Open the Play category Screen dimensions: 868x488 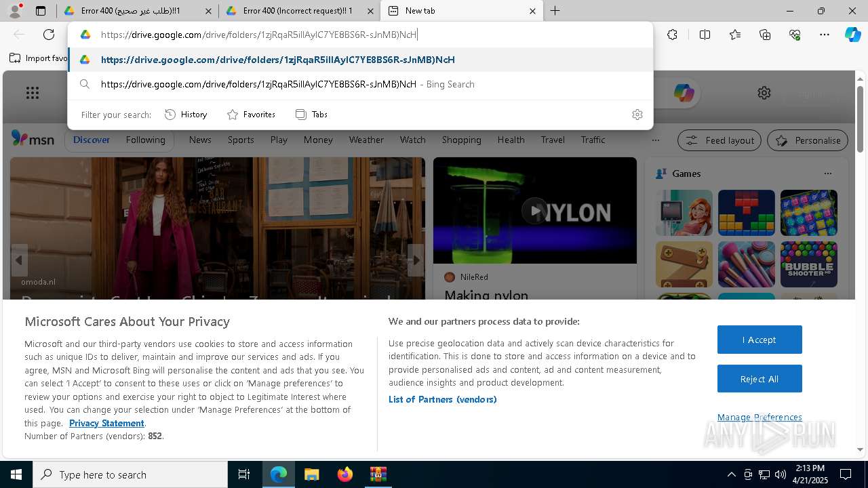(x=279, y=140)
